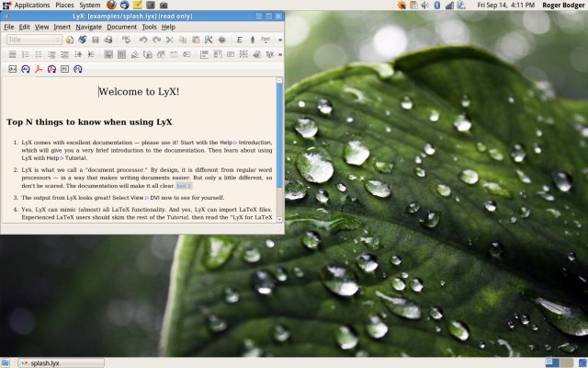Click the vertical scrollbar thumb
Viewport: 588px width, 368px height.
(279, 135)
